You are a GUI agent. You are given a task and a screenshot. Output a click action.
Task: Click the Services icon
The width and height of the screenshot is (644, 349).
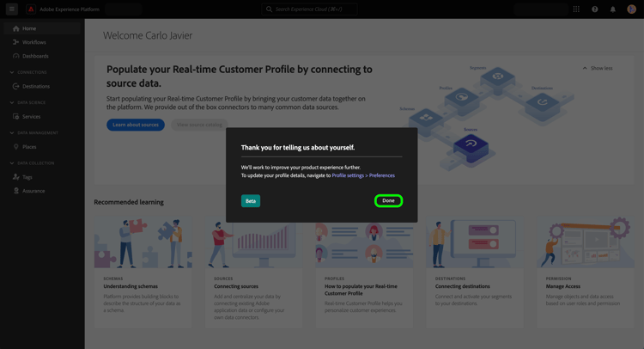16,117
